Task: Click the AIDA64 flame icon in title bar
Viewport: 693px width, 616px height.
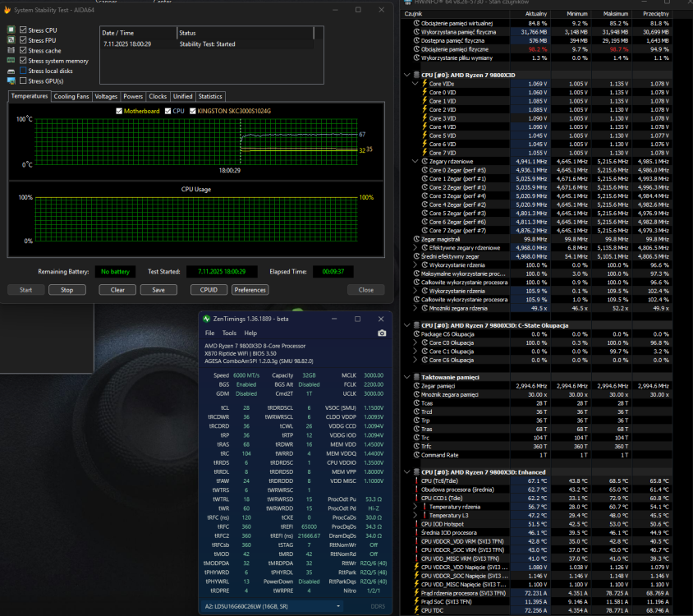Action: click(7, 9)
